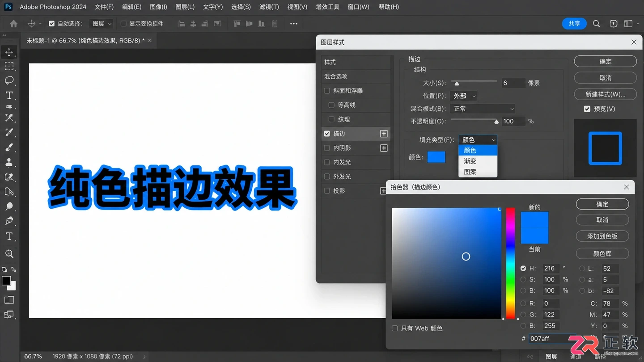Click 确定 in 图层样式 dialog
The image size is (644, 362).
click(x=606, y=62)
